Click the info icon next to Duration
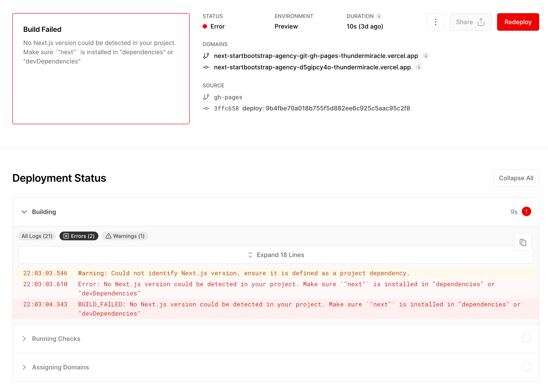 tap(379, 16)
